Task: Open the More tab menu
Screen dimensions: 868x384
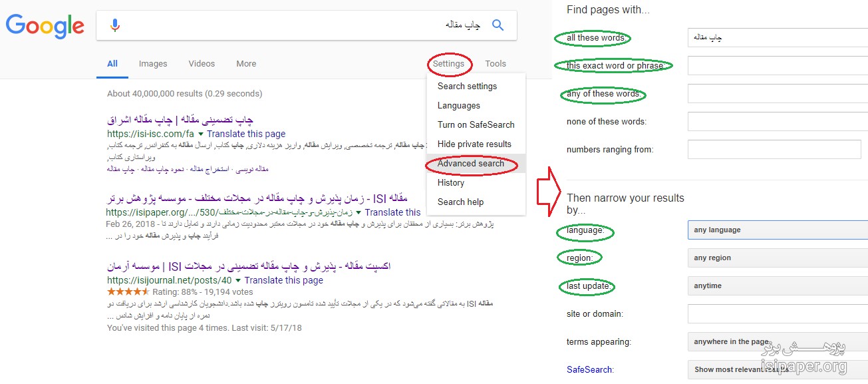Action: (x=246, y=64)
